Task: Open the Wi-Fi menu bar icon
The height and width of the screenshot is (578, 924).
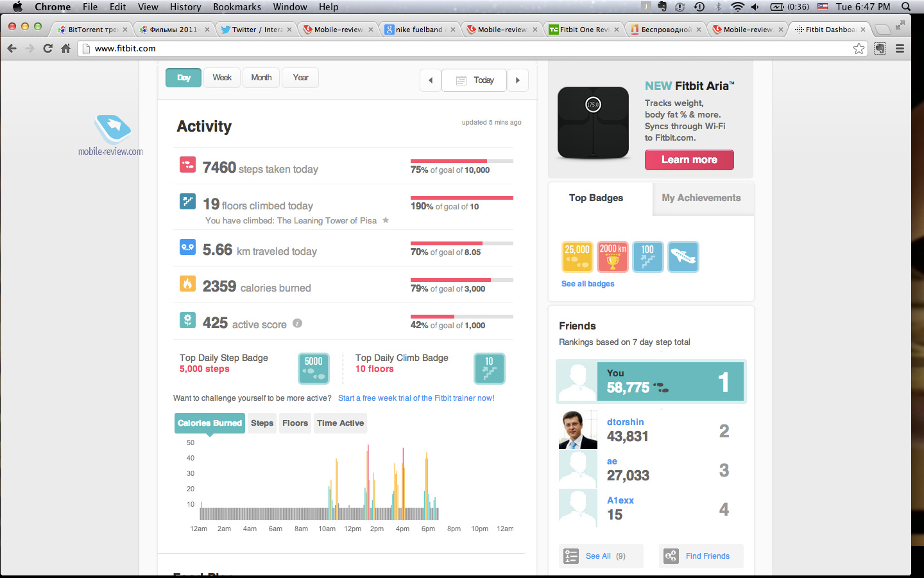Action: coord(738,7)
